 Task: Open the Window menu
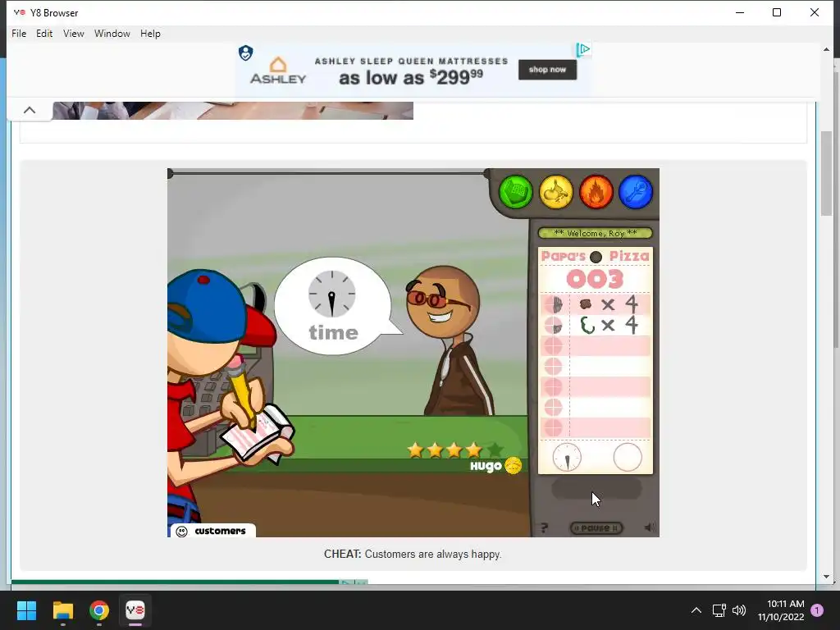point(112,33)
